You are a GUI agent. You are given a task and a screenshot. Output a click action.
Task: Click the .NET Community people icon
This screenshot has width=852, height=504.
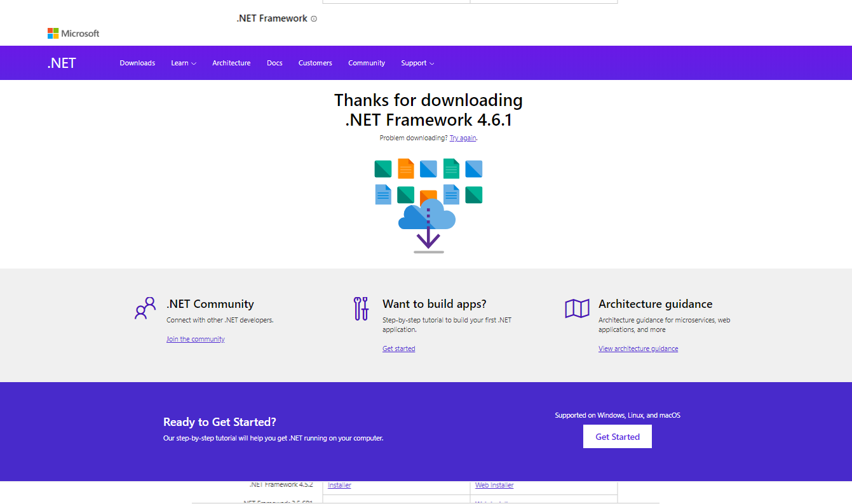click(145, 308)
